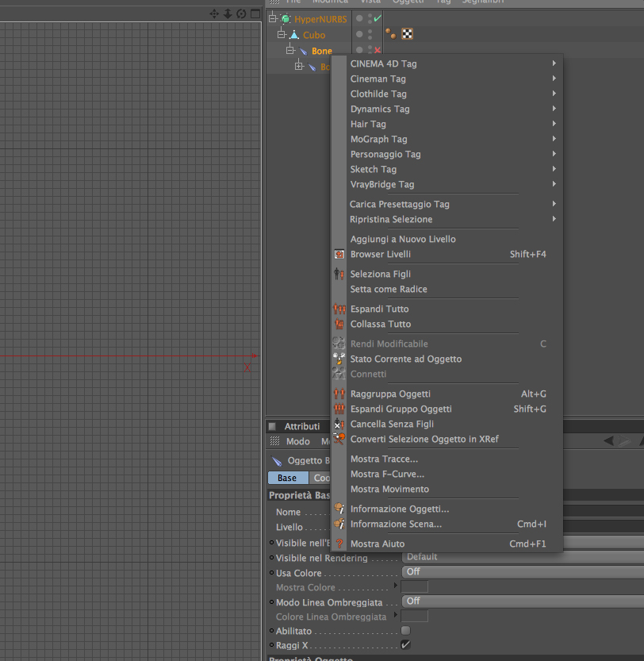Toggle the green check on HyperNURBS
The image size is (644, 661).
point(378,18)
